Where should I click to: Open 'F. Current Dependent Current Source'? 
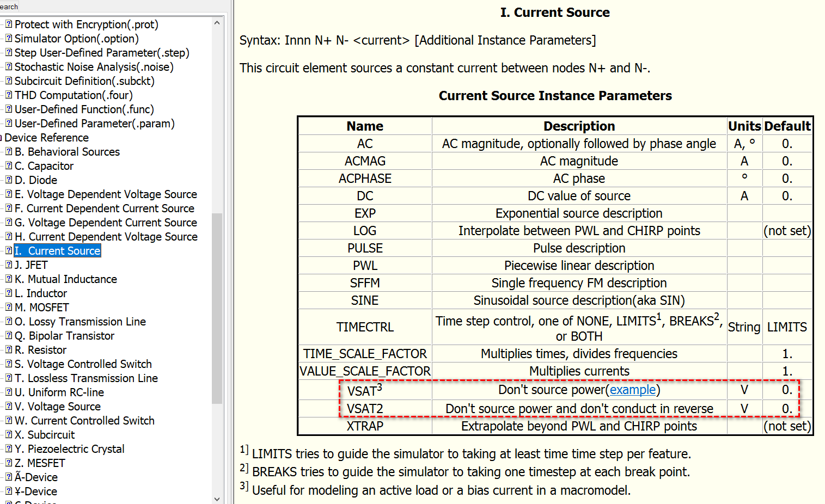[105, 208]
